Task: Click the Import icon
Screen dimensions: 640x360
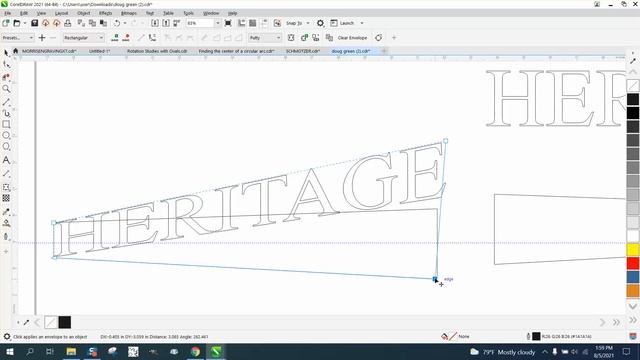Action: coord(155,23)
